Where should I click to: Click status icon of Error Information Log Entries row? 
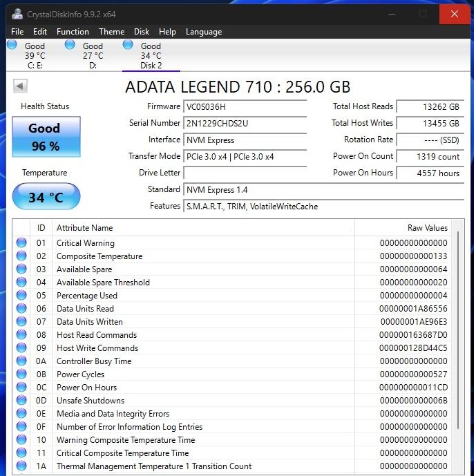pyautogui.click(x=21, y=426)
